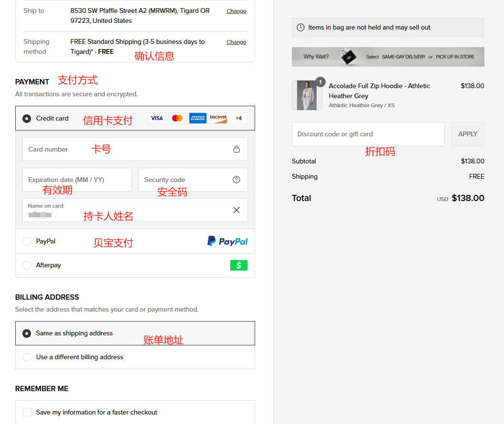Click the Visa card logo
Viewport: 504px width, 424px height.
156,118
